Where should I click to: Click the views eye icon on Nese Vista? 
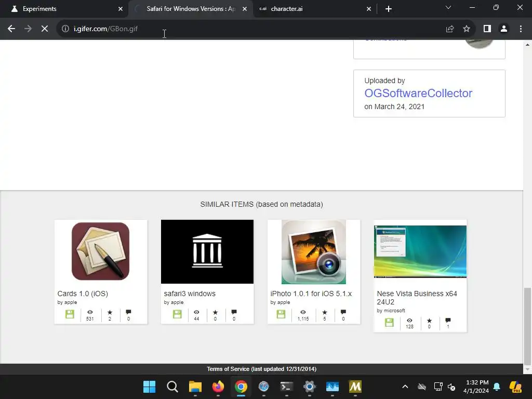click(409, 320)
